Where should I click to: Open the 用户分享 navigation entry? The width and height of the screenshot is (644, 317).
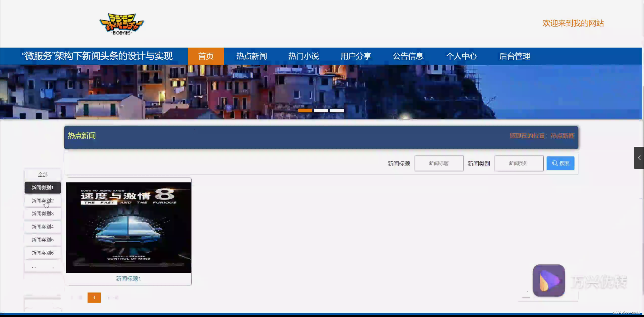point(356,56)
